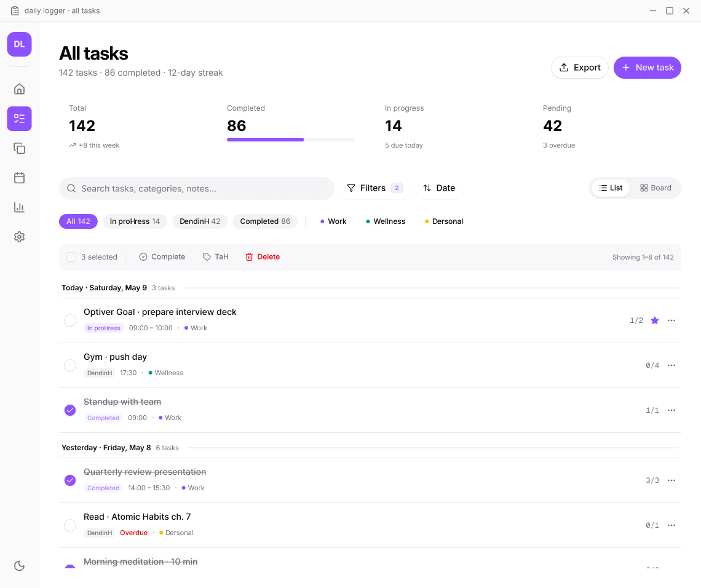The height and width of the screenshot is (588, 701).
Task: Mark Optiver Goal task as done
Action: pos(70,320)
